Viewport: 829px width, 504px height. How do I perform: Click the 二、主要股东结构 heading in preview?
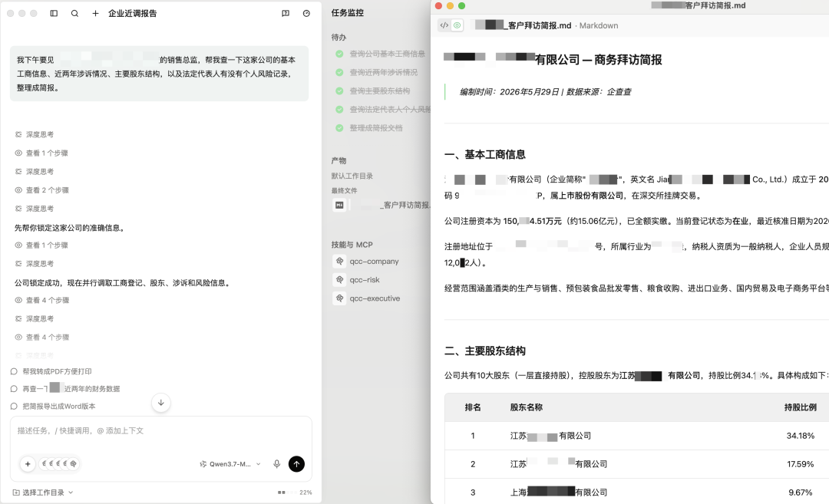[x=485, y=351]
